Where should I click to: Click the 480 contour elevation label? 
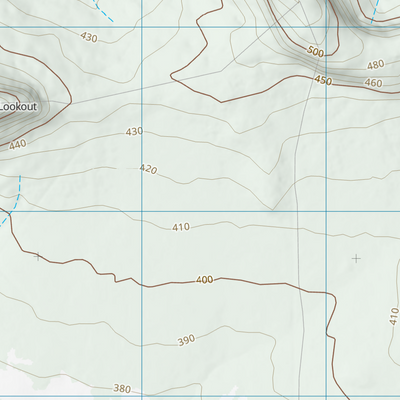[376, 65]
